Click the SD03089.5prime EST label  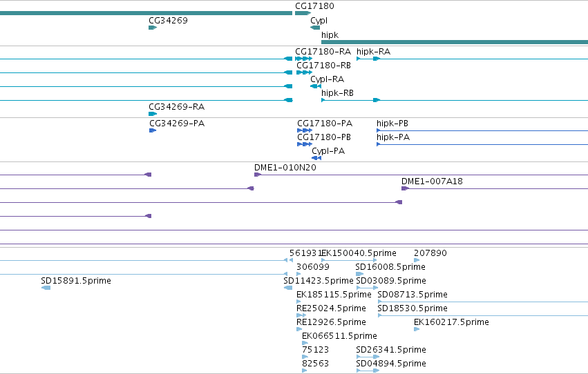point(391,281)
